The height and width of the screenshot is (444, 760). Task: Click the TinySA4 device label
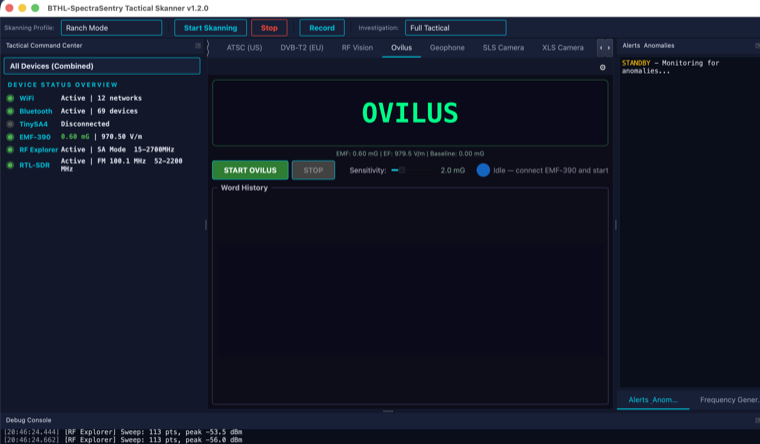click(x=33, y=124)
